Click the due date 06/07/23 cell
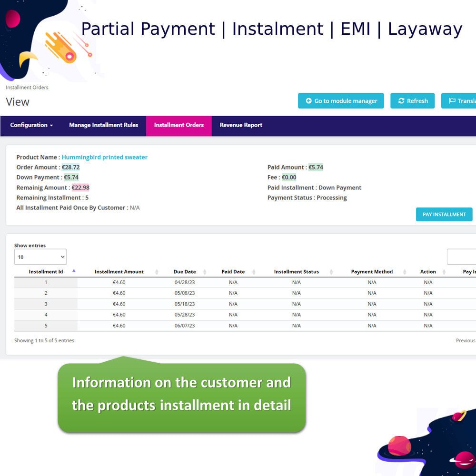The image size is (476, 476). 185,326
